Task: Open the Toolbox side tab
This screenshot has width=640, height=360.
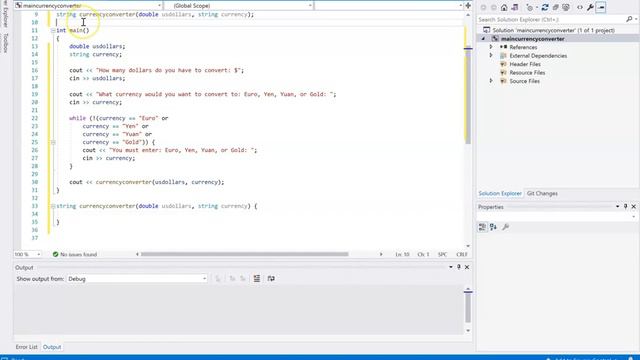Action: click(x=5, y=43)
